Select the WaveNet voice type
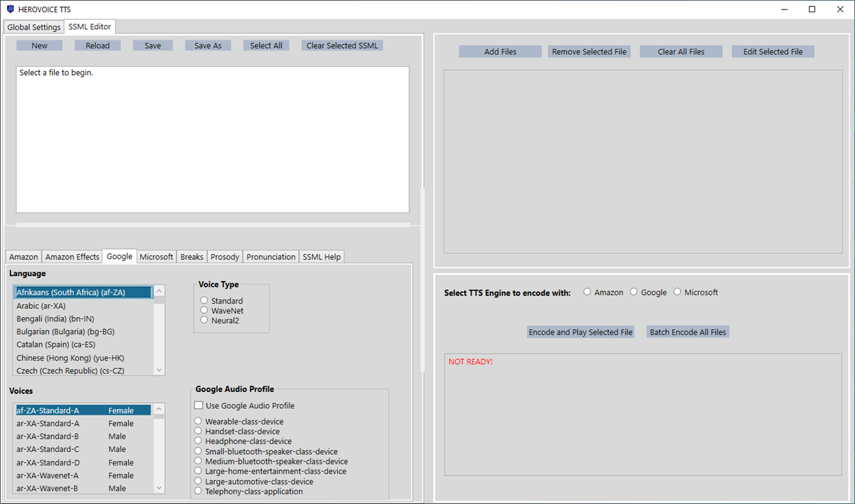Viewport: 855px width, 504px height. click(x=204, y=309)
